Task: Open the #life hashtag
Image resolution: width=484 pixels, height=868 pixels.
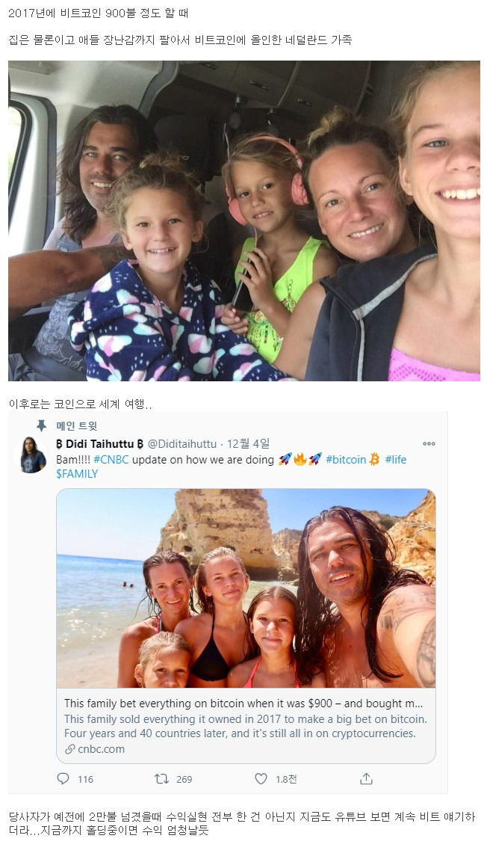Action: 396,460
